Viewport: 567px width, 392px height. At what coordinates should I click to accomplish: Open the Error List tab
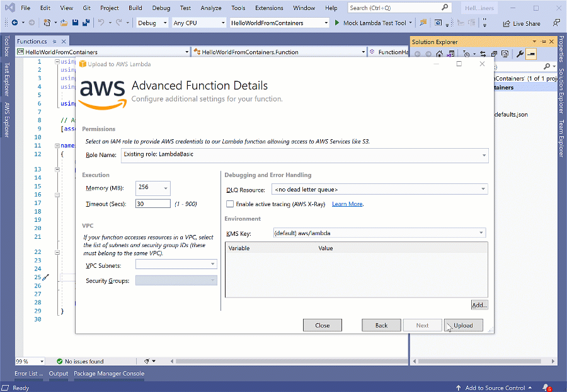28,374
